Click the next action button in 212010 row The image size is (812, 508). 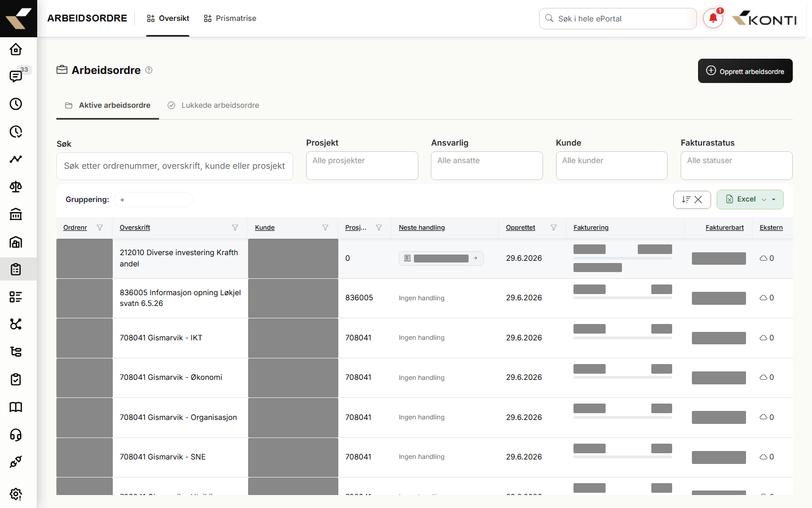(x=441, y=259)
